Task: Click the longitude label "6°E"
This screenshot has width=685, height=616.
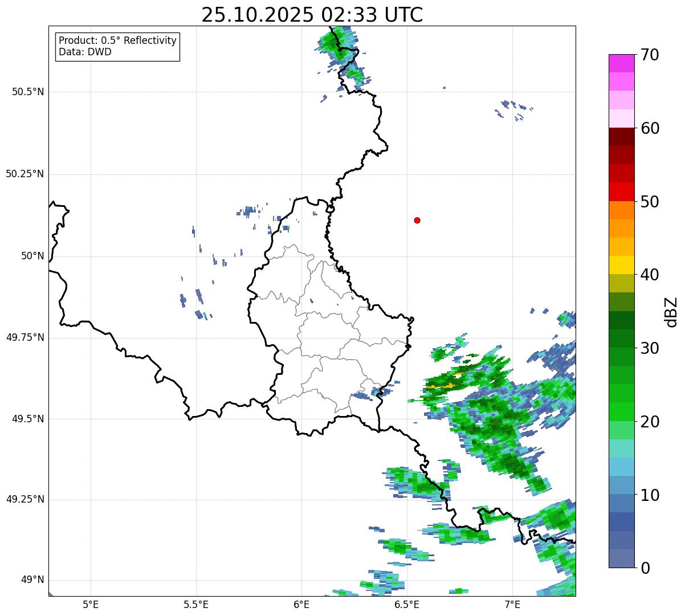Action: [301, 604]
